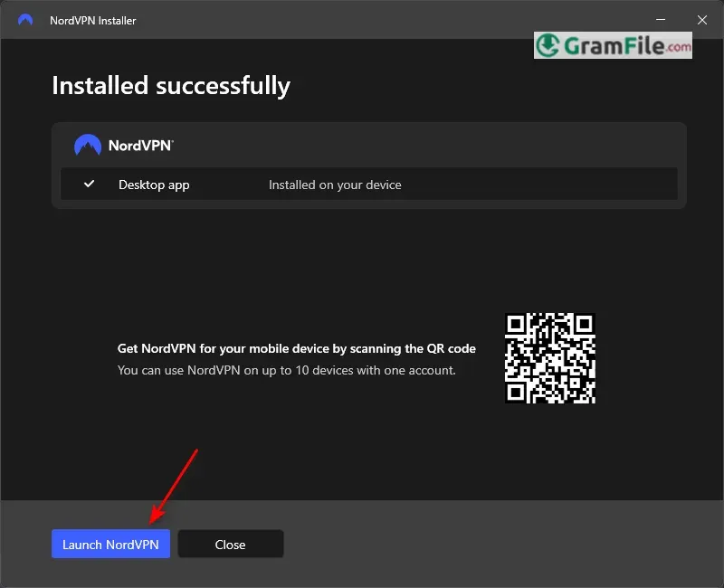Click the 'NordVPN Installer' window title
The image size is (724, 588).
coord(93,21)
